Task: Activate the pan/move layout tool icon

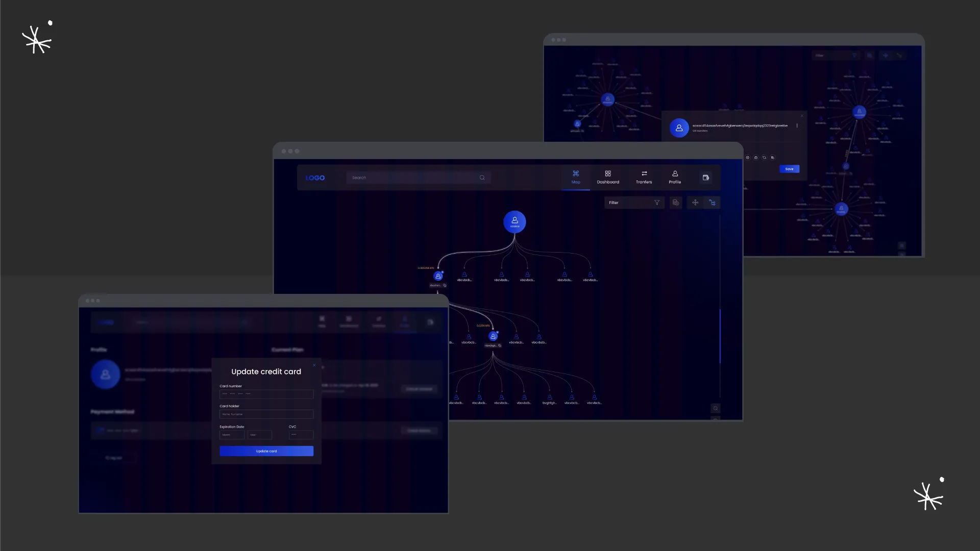Action: pos(695,203)
